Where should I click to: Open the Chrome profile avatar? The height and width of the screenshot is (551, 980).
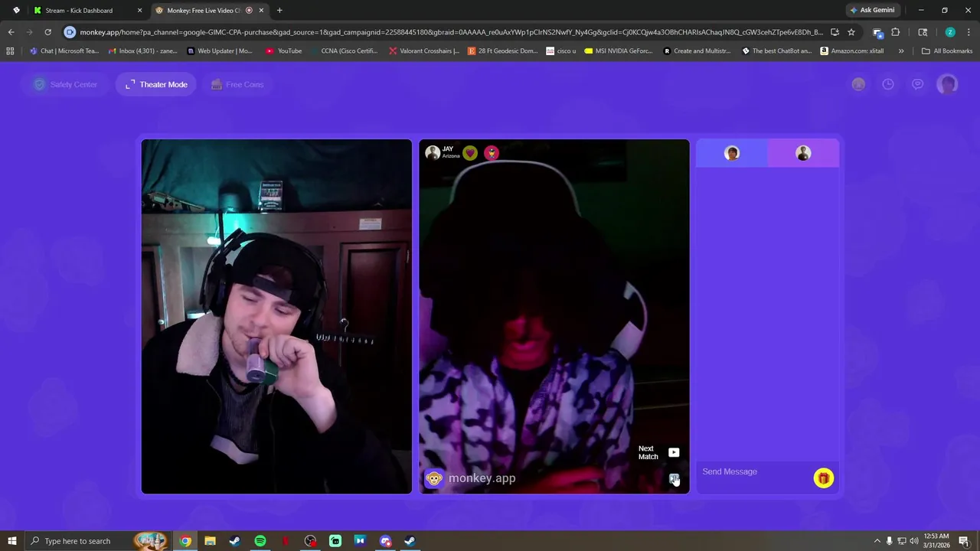950,32
